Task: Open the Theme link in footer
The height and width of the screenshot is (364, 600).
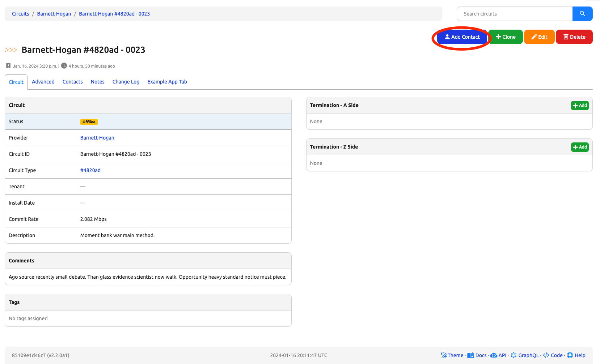Action: pos(452,355)
